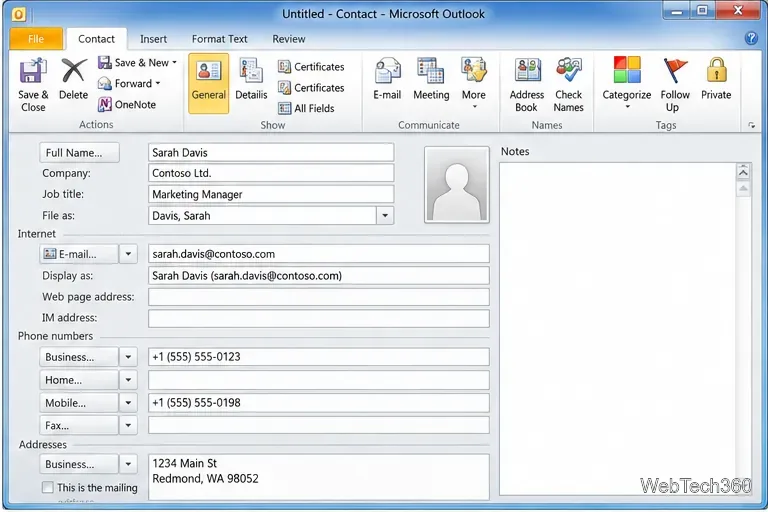Expand the Tags group dialog launcher
The image size is (768, 512).
tap(751, 125)
